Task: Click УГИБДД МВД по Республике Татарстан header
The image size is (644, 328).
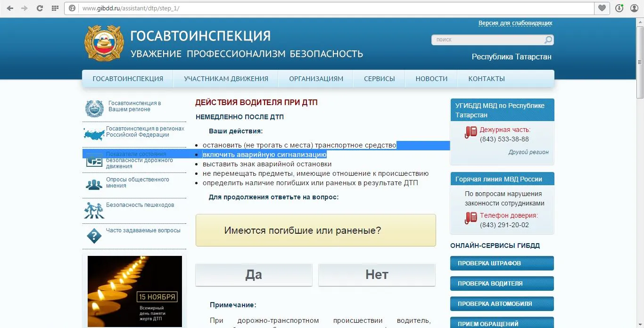Action: [502, 110]
